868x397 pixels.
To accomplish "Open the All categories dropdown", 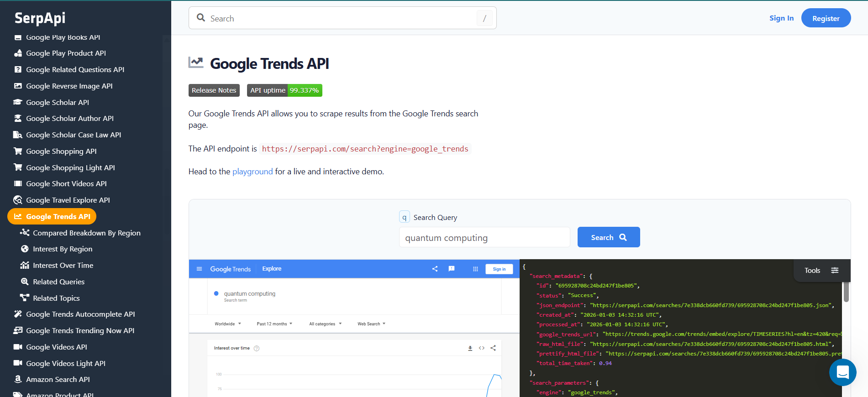I will click(325, 324).
